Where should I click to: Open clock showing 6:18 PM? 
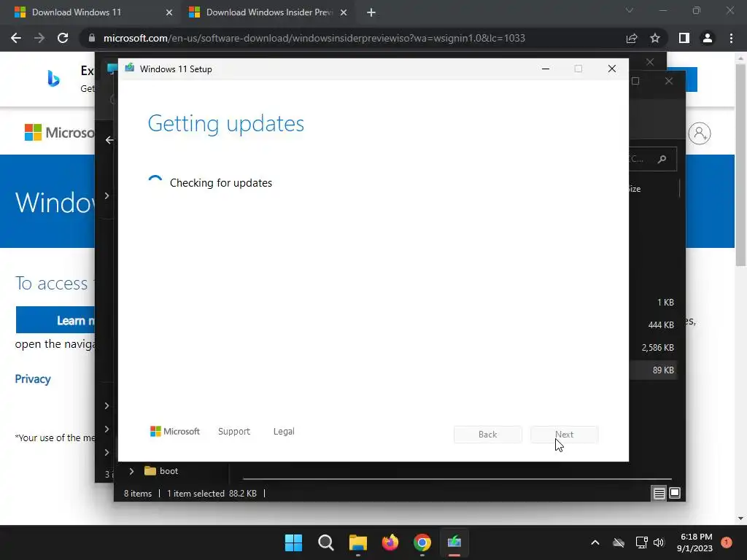[694, 542]
